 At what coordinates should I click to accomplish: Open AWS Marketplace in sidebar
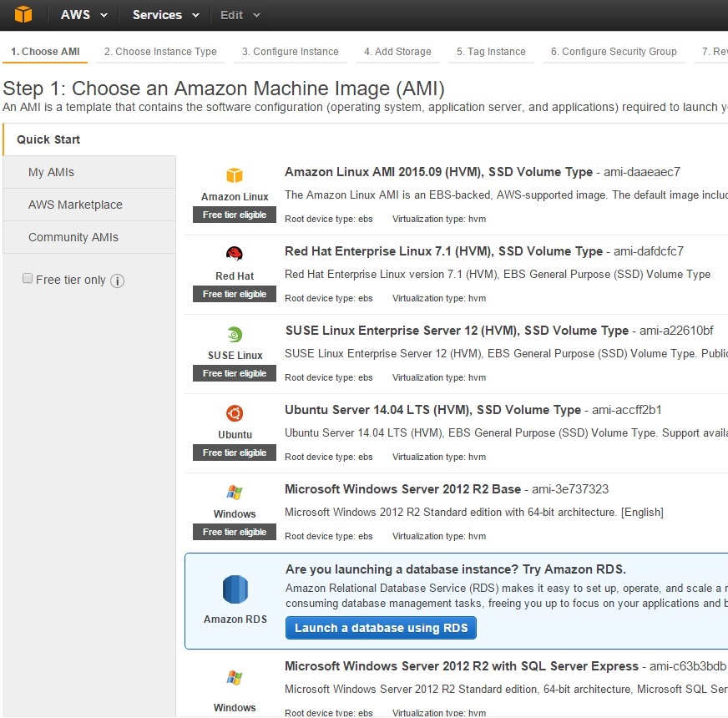point(89,205)
